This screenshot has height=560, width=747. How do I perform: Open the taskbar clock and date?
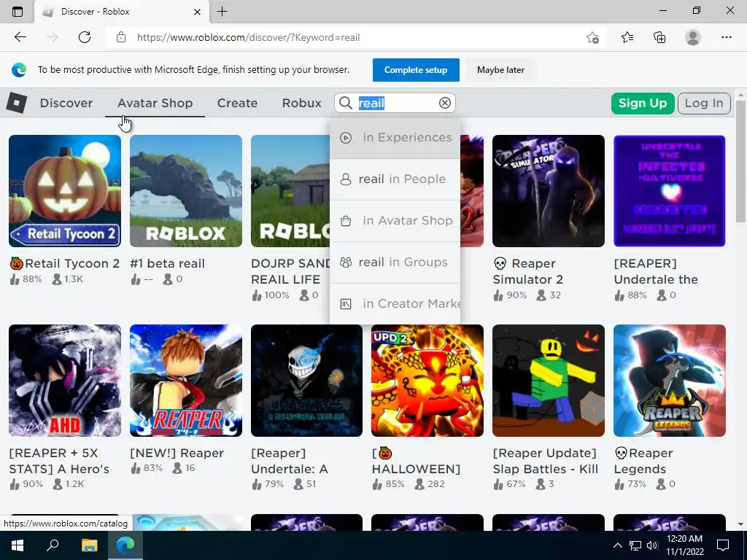[x=684, y=545]
